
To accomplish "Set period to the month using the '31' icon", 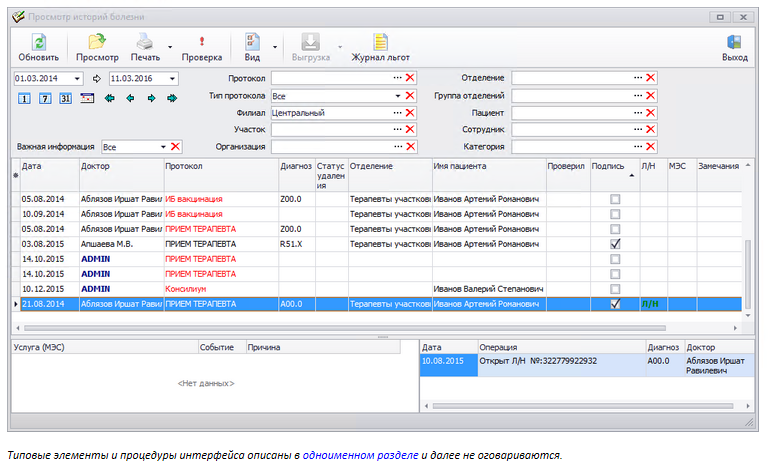I will coord(65,98).
